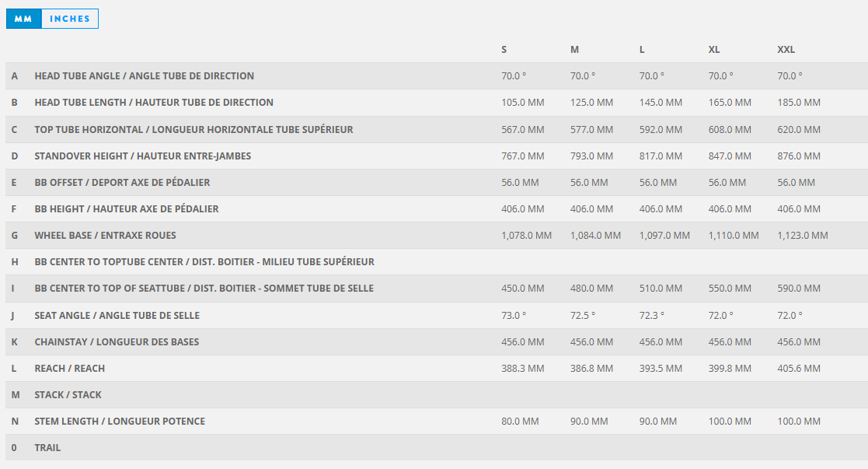The width and height of the screenshot is (868, 469).
Task: Click the XXL size column header
Action: (786, 49)
